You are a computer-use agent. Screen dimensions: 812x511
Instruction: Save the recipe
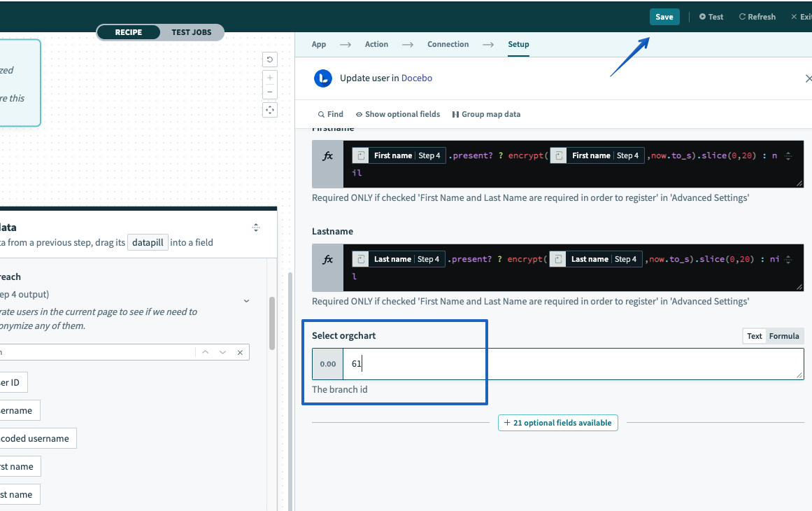coord(664,16)
